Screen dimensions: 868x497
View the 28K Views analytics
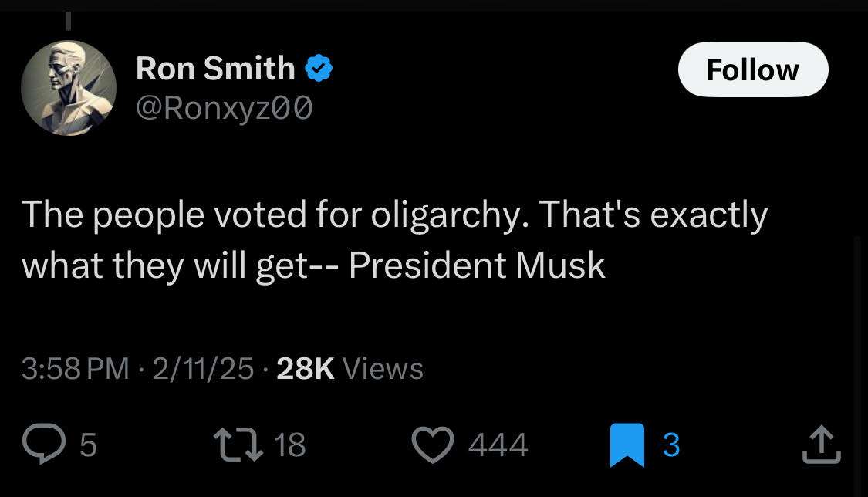point(350,369)
